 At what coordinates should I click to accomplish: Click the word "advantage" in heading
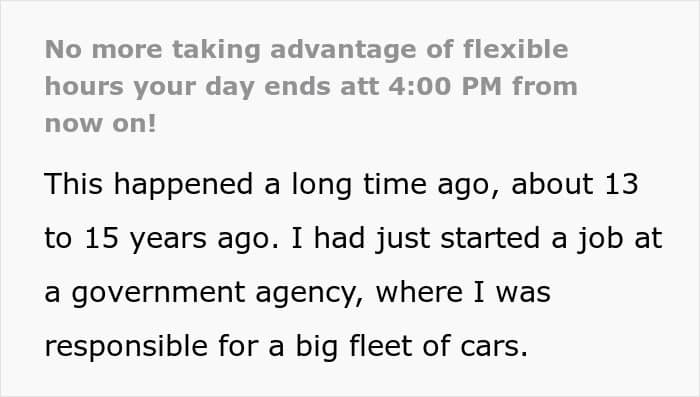343,50
